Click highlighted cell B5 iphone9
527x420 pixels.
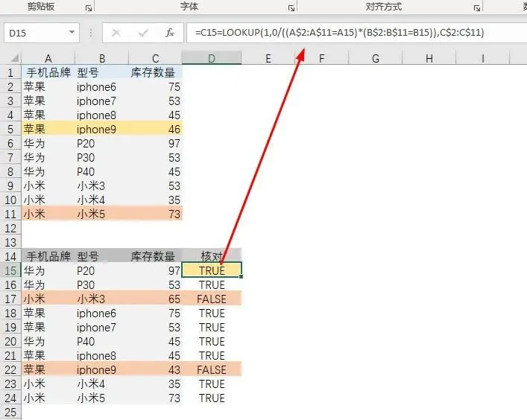(102, 130)
